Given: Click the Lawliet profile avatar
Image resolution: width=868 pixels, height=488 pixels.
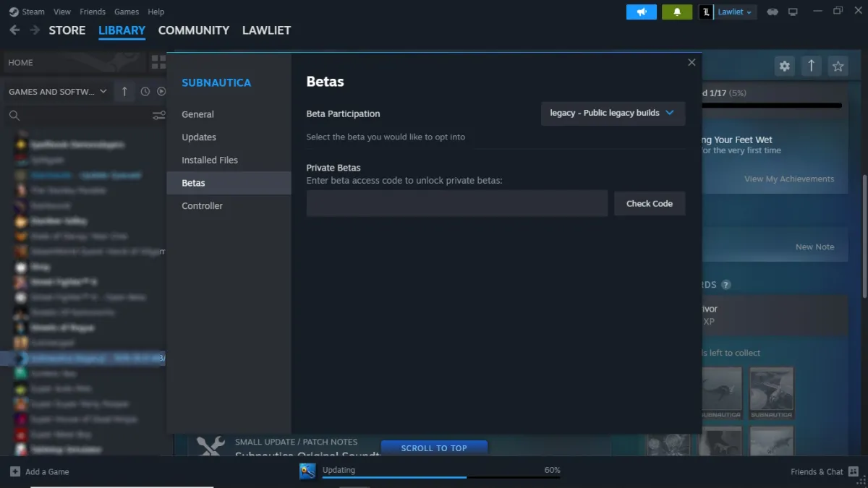Looking at the screenshot, I should point(706,12).
